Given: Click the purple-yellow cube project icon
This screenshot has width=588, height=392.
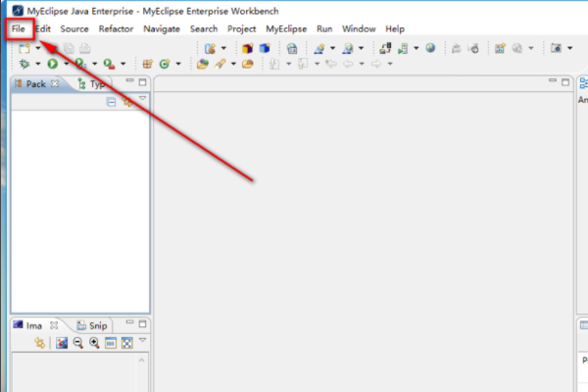Looking at the screenshot, I should [248, 48].
